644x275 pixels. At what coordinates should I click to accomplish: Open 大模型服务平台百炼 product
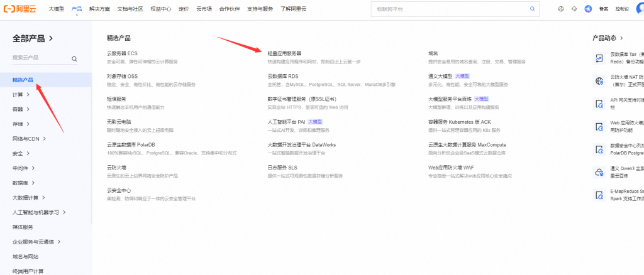click(x=450, y=99)
